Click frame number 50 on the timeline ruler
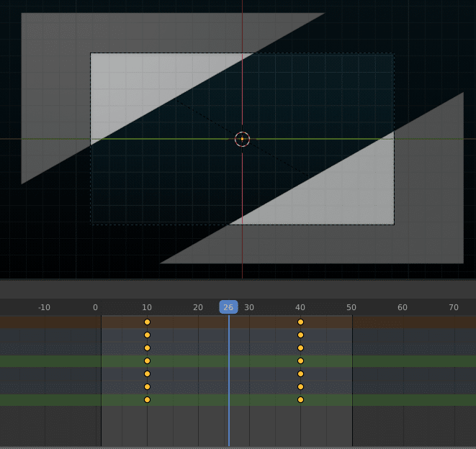 click(x=351, y=307)
